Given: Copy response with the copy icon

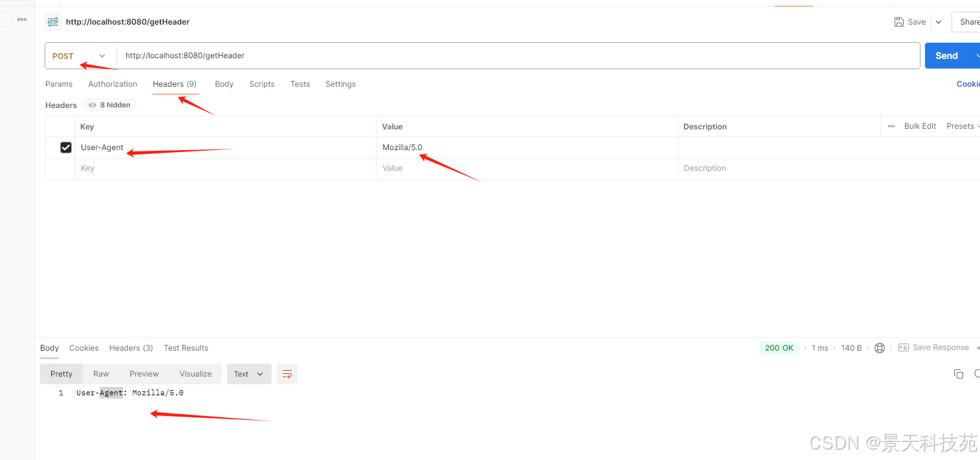Looking at the screenshot, I should pyautogui.click(x=959, y=374).
